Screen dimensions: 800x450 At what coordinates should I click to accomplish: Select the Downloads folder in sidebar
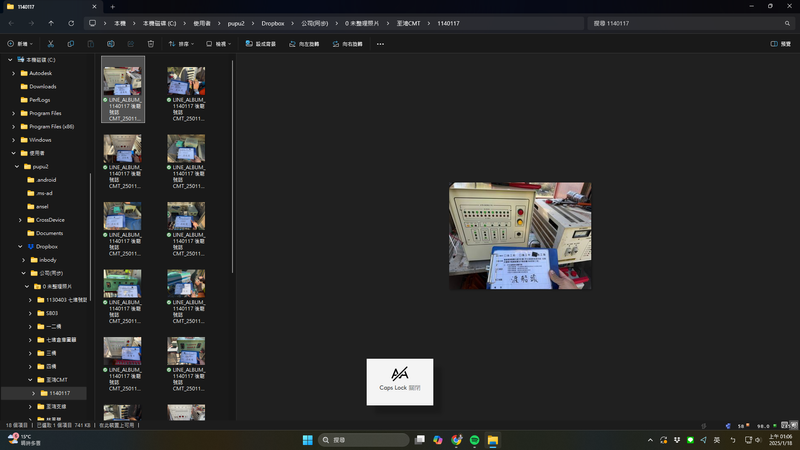(43, 86)
